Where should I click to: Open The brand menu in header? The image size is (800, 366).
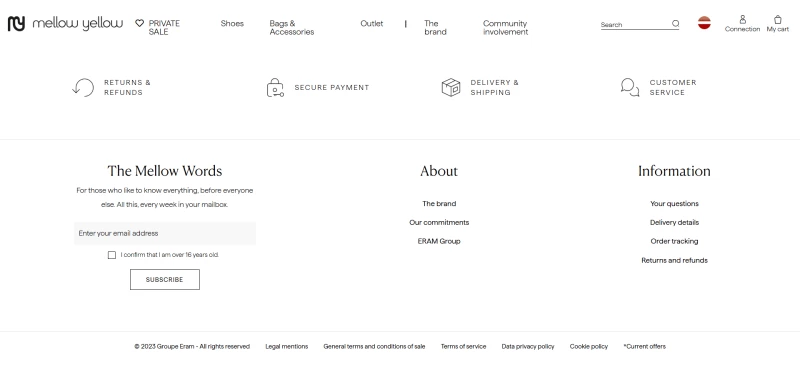click(x=435, y=28)
